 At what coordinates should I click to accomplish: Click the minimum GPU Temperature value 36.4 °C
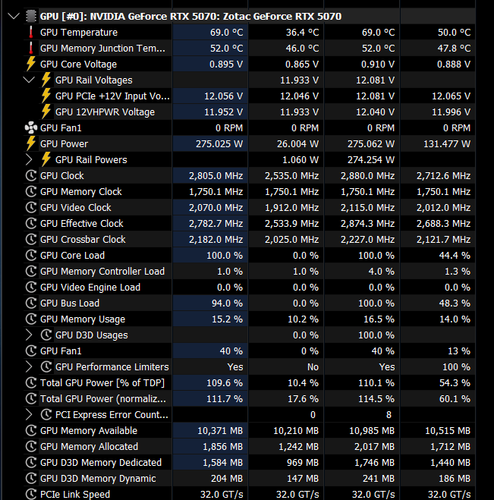(302, 32)
